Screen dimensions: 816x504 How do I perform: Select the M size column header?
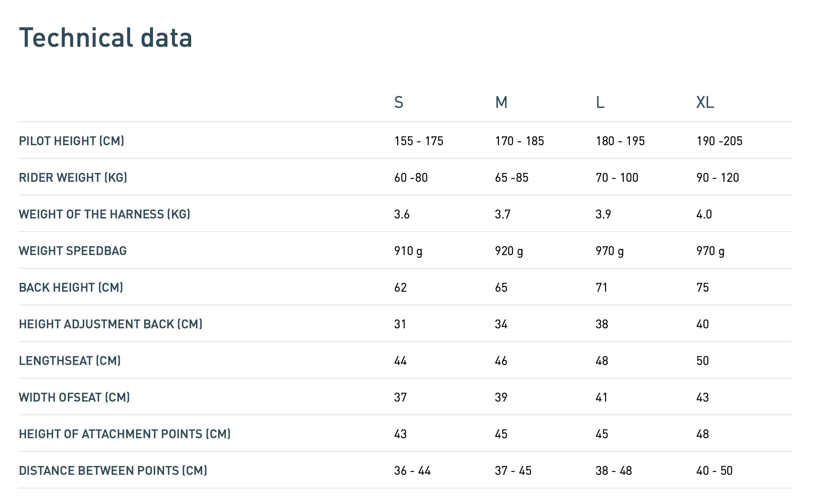coord(501,102)
